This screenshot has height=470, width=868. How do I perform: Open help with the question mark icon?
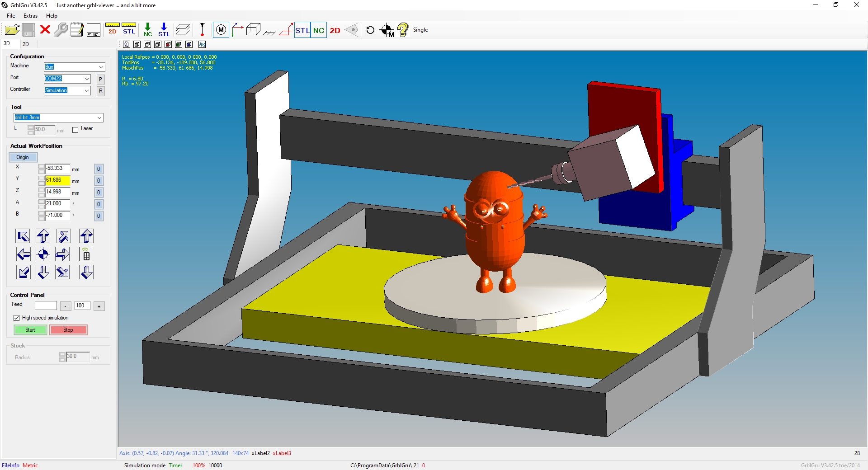[x=402, y=30]
